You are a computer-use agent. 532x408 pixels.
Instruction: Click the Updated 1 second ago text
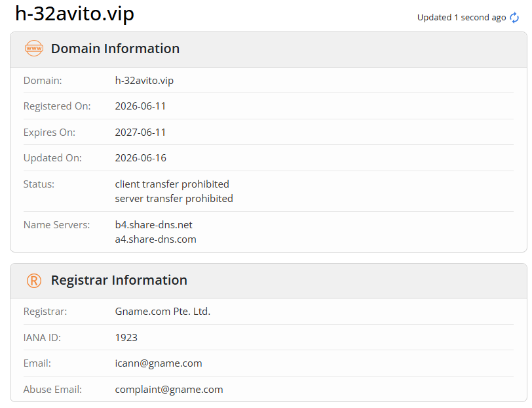(x=461, y=17)
